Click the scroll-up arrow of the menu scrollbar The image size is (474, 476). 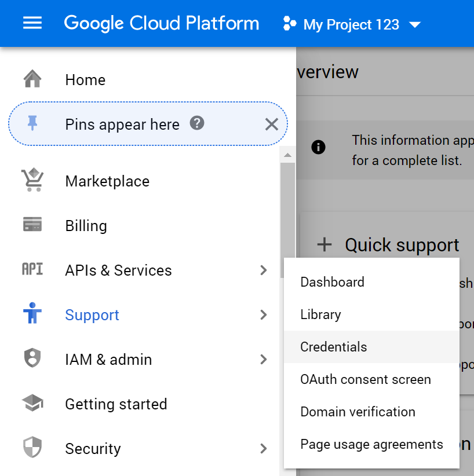point(287,155)
